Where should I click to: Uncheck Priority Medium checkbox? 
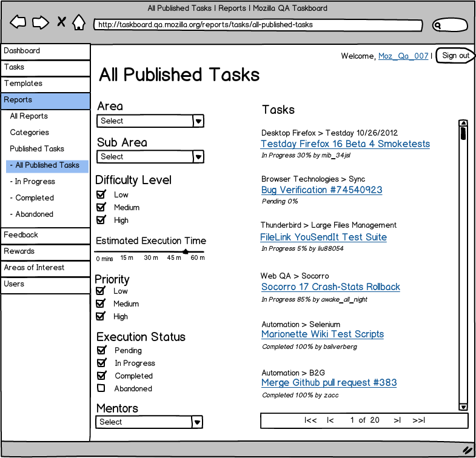[x=101, y=304]
